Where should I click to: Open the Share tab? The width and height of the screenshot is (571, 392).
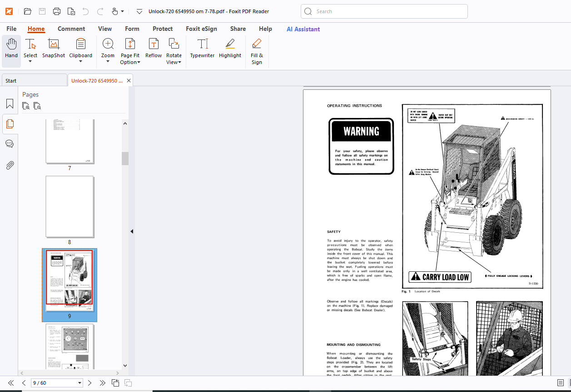click(x=238, y=29)
